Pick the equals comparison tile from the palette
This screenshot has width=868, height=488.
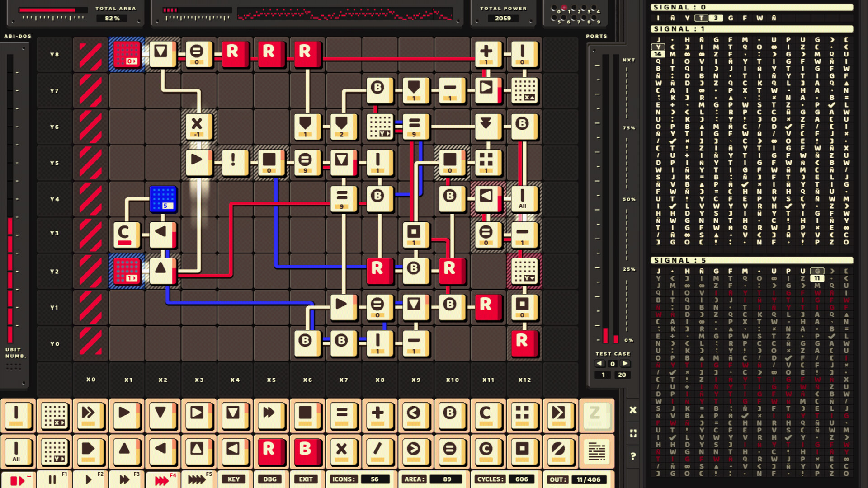click(x=344, y=417)
